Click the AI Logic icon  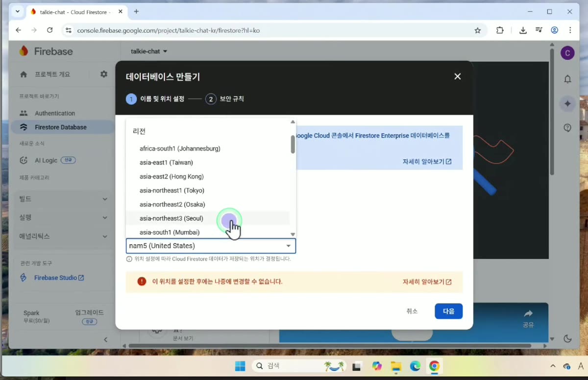(x=24, y=160)
